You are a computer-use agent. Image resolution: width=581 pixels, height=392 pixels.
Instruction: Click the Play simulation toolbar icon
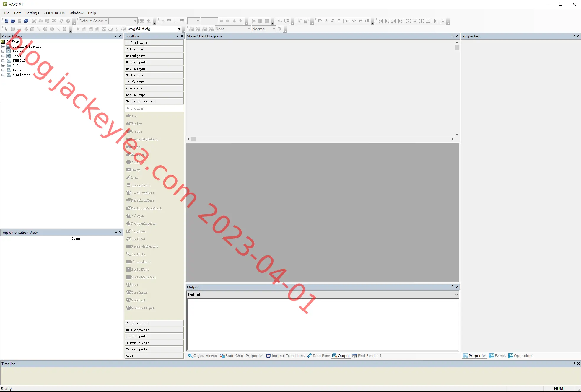pyautogui.click(x=253, y=21)
